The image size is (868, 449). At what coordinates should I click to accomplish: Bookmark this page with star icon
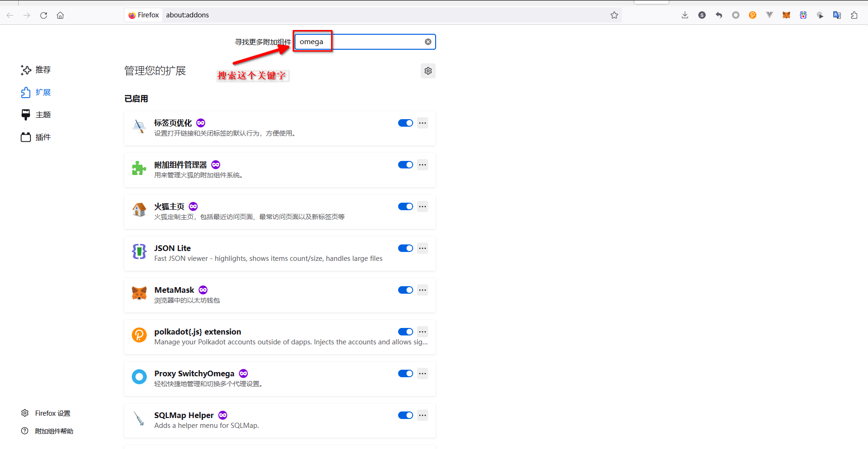[x=614, y=15]
